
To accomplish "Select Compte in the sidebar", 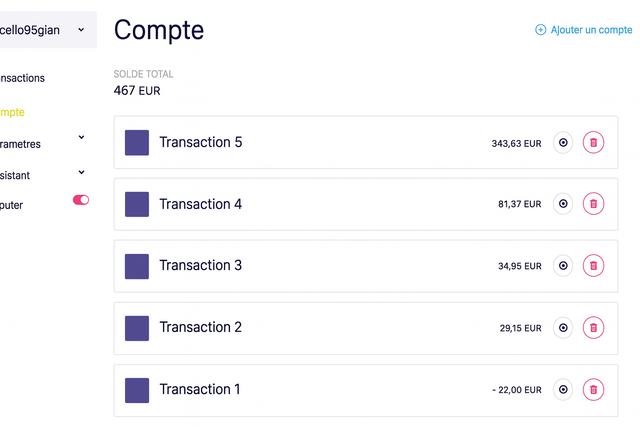I will tap(14, 112).
